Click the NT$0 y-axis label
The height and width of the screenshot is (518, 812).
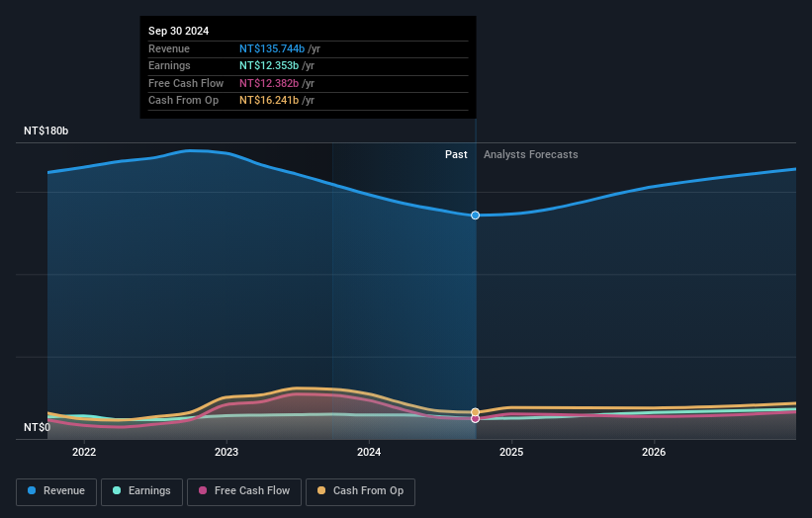(38, 427)
